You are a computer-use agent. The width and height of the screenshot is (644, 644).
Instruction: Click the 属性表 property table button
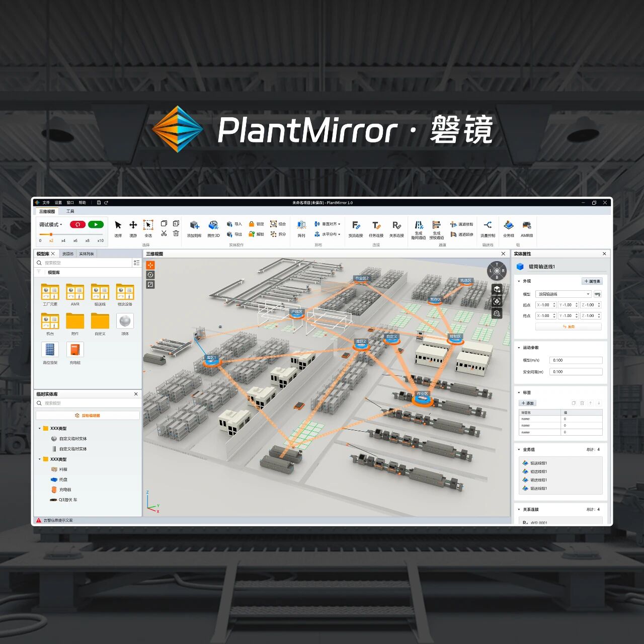(x=592, y=281)
